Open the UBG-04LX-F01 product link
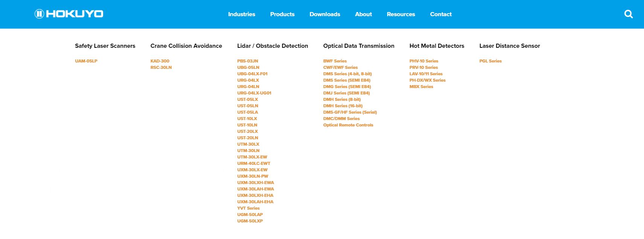This screenshot has height=239, width=644. pyautogui.click(x=252, y=74)
